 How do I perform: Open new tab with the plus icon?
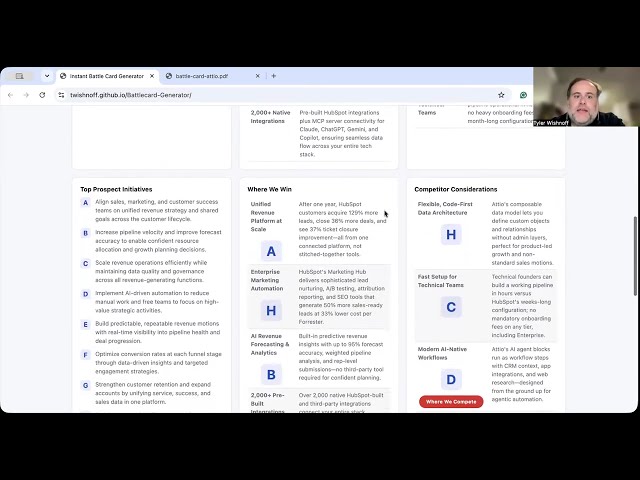273,76
